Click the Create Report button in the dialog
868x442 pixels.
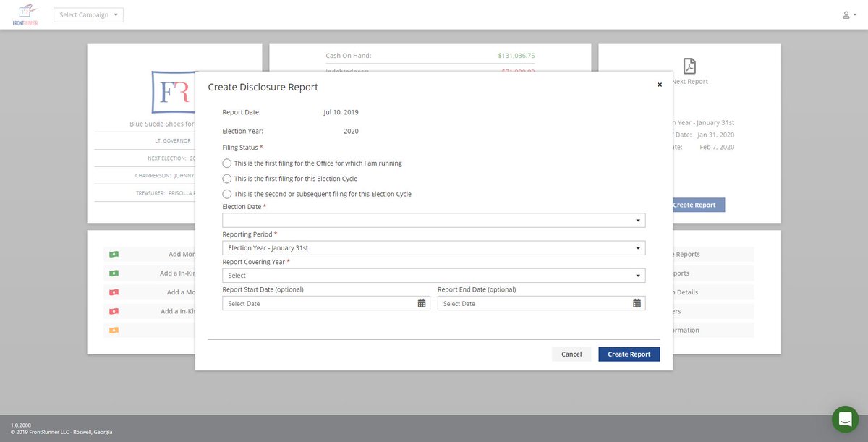[x=629, y=354]
